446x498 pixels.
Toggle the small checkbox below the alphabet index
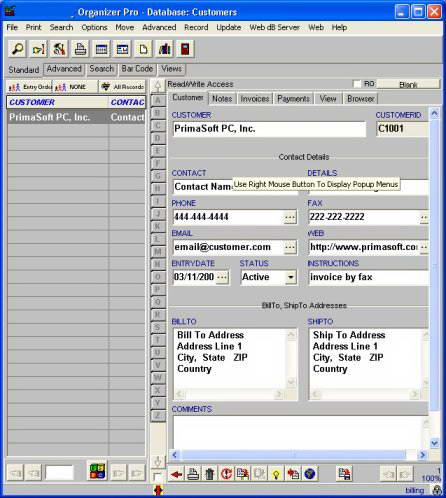[x=157, y=476]
